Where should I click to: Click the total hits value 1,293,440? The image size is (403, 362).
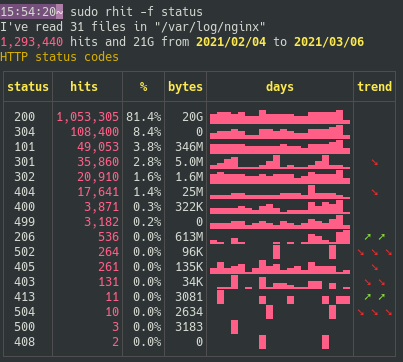coord(31,42)
